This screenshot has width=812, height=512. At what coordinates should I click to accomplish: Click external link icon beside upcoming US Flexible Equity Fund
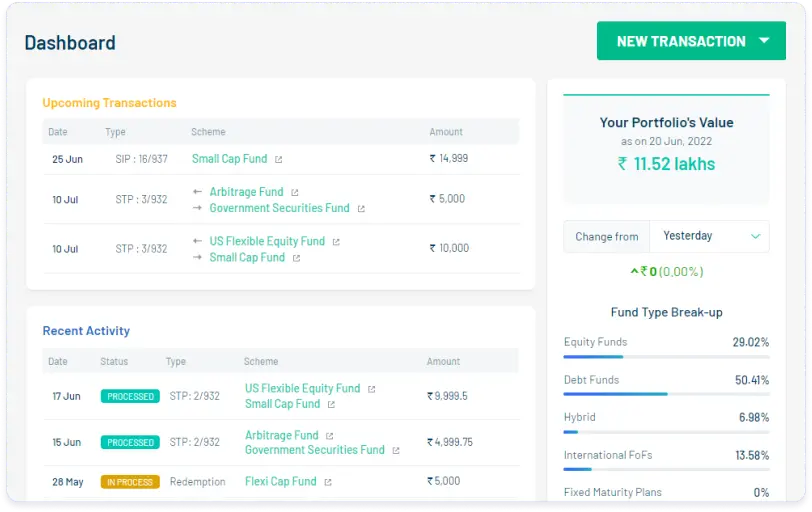click(336, 242)
